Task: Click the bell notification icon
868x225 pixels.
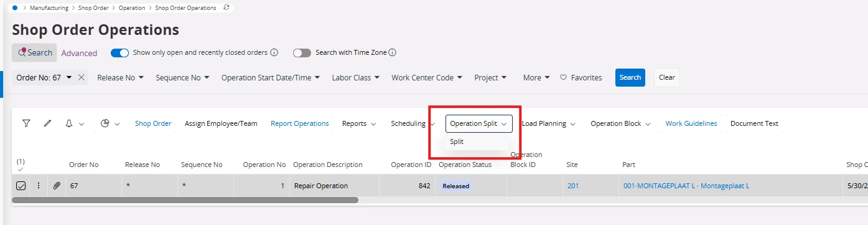Action: point(69,123)
